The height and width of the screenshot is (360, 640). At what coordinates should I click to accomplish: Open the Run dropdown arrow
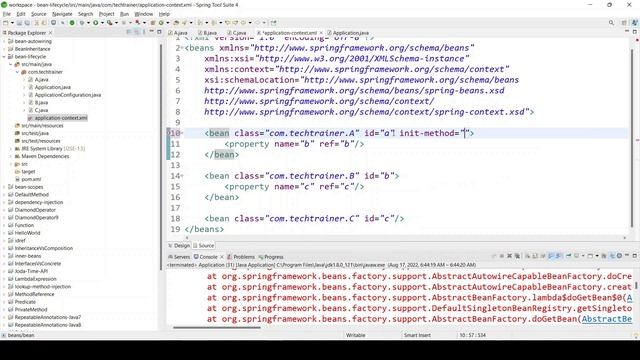102,23
